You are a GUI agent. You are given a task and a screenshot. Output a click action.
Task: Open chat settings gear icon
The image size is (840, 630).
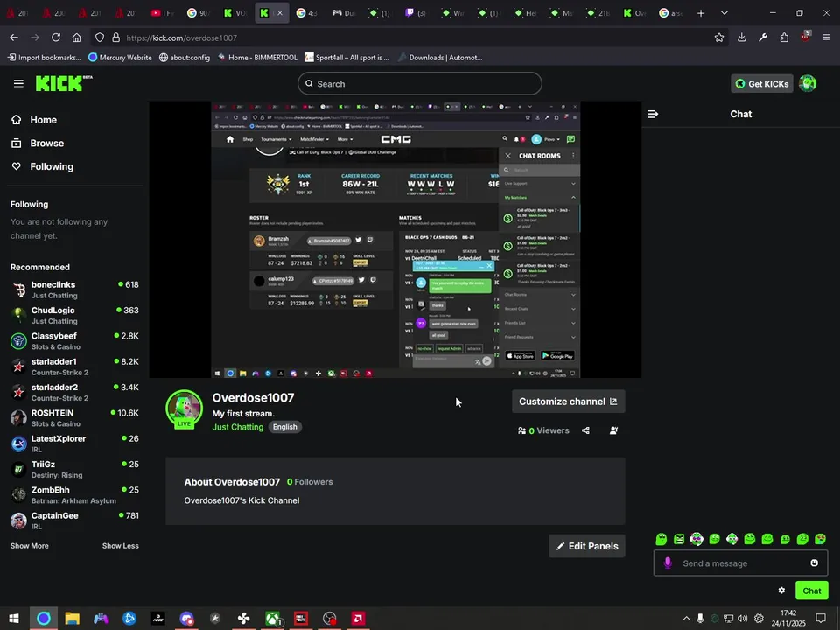click(781, 591)
